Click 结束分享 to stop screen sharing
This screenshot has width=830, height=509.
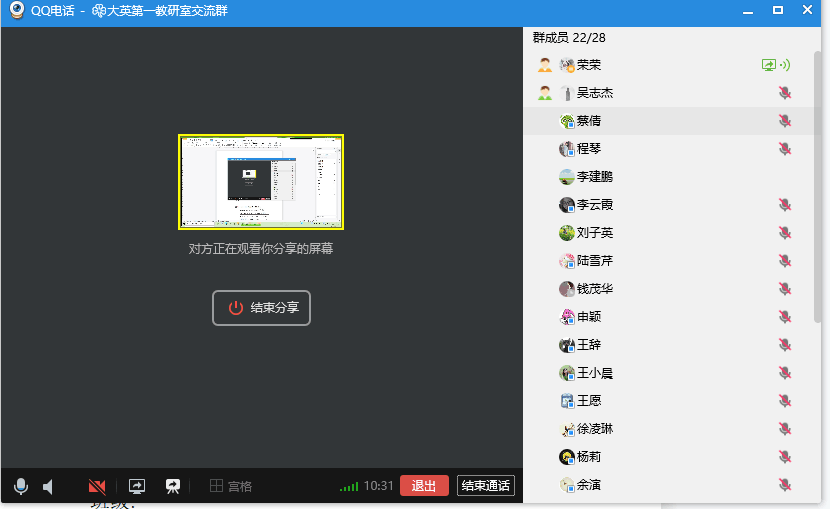[x=261, y=308]
